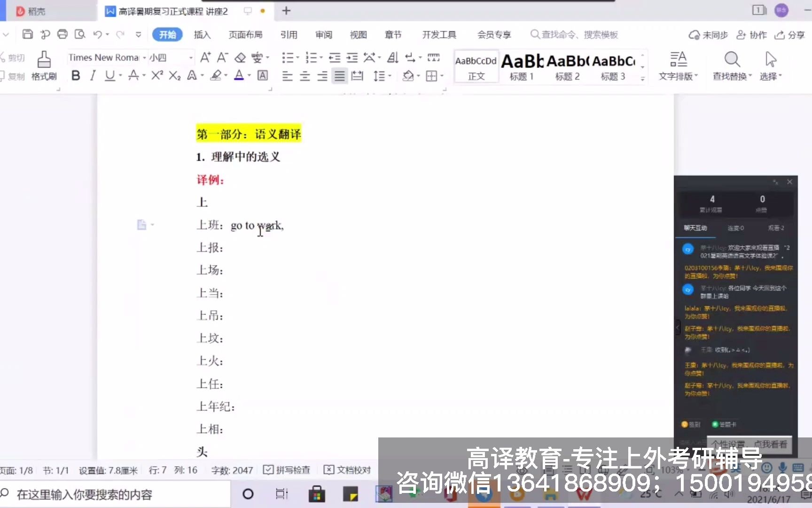This screenshot has height=508, width=812.
Task: Justify text alignment
Action: coord(339,76)
